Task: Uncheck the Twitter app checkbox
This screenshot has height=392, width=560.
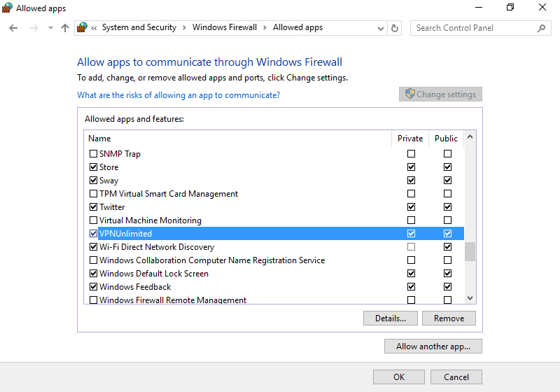Action: 94,207
